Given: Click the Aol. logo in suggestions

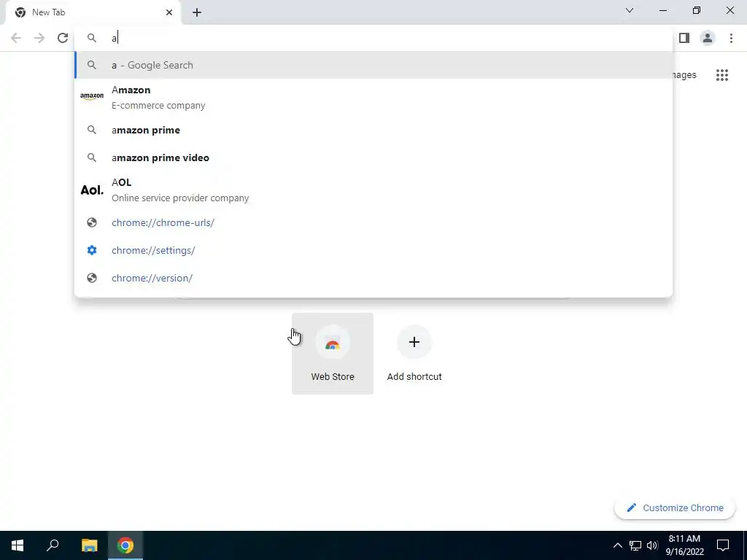Looking at the screenshot, I should click(x=92, y=190).
